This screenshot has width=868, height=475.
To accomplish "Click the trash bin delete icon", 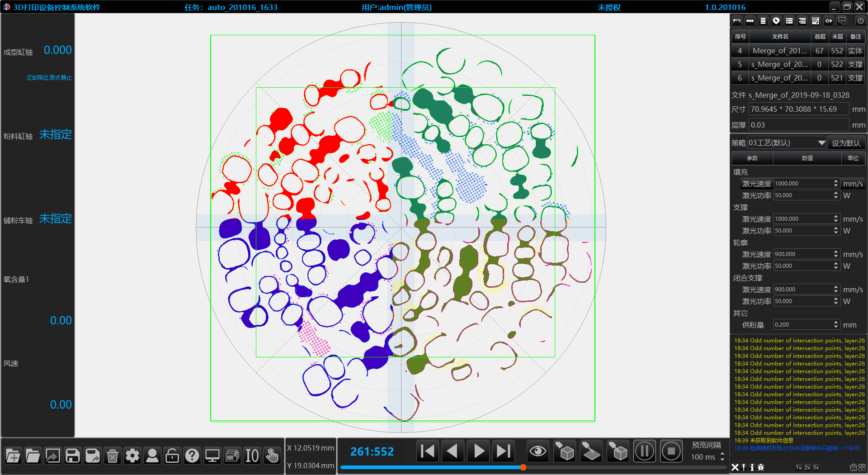I will 113,456.
